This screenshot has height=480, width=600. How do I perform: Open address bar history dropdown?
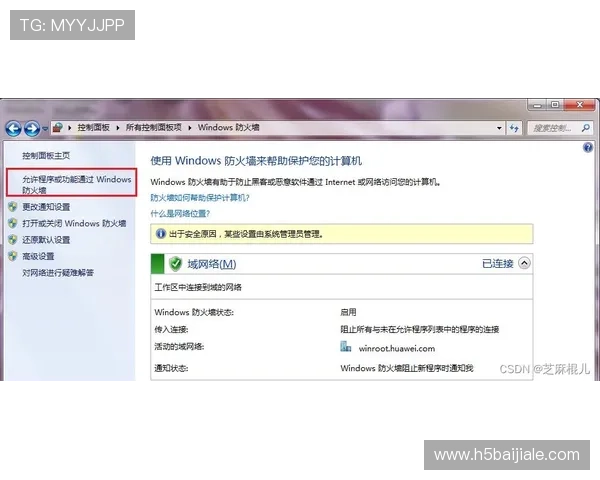tap(499, 128)
